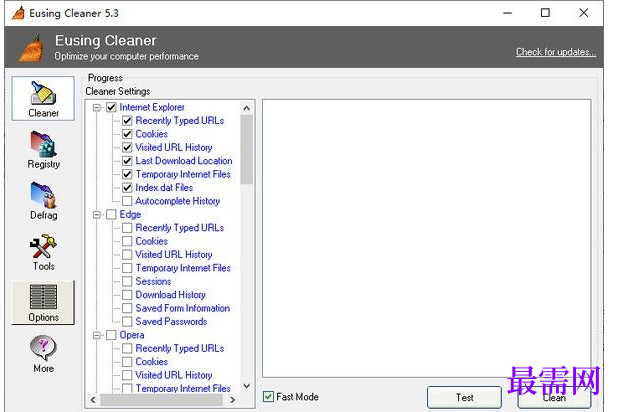
Task: Toggle the Fast Mode checkbox
Action: [268, 397]
